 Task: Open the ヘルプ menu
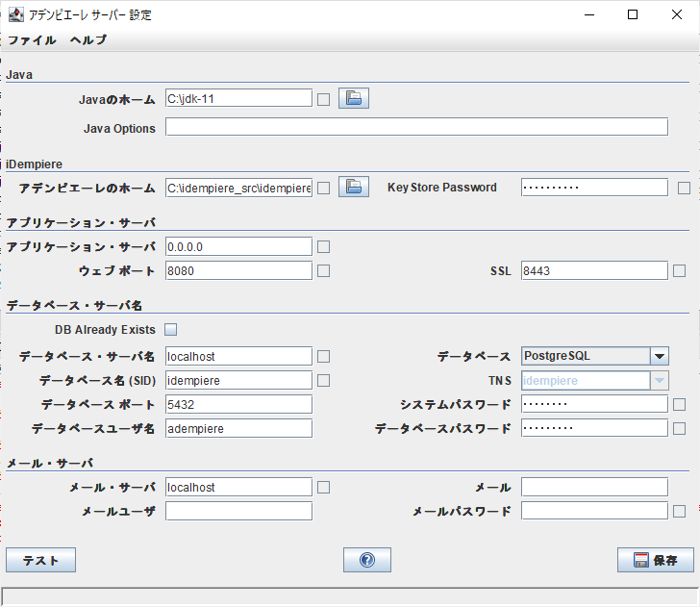[x=88, y=40]
